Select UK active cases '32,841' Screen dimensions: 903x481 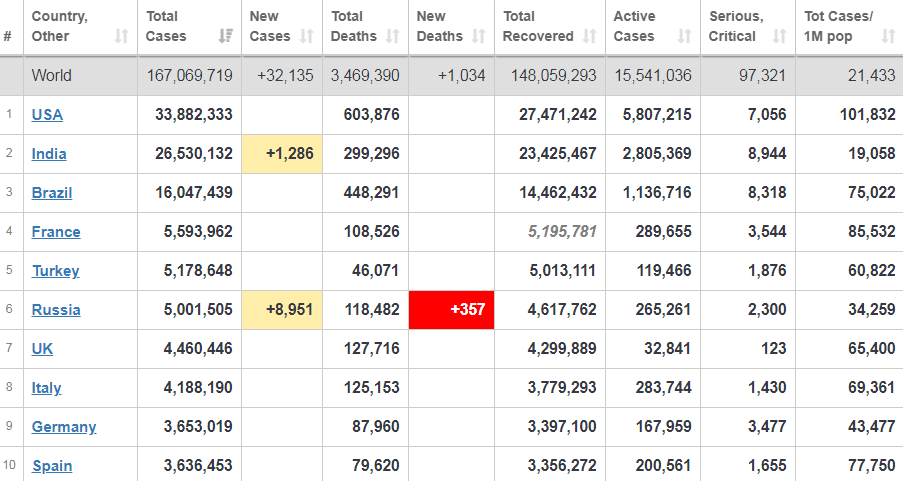[x=667, y=349]
